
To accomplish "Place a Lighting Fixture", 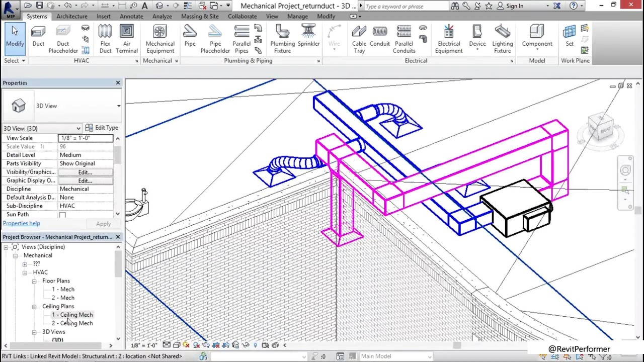I will (502, 39).
